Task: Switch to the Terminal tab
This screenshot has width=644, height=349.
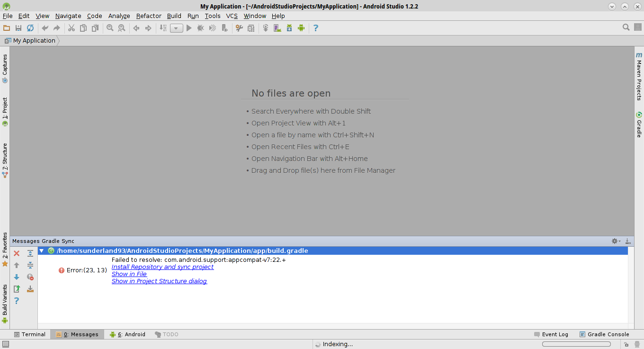Action: (x=30, y=334)
